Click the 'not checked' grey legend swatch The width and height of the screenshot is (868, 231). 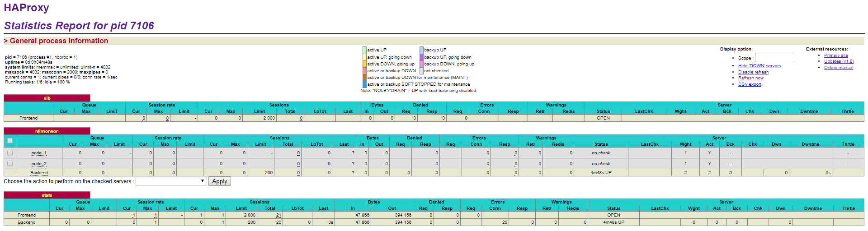421,71
